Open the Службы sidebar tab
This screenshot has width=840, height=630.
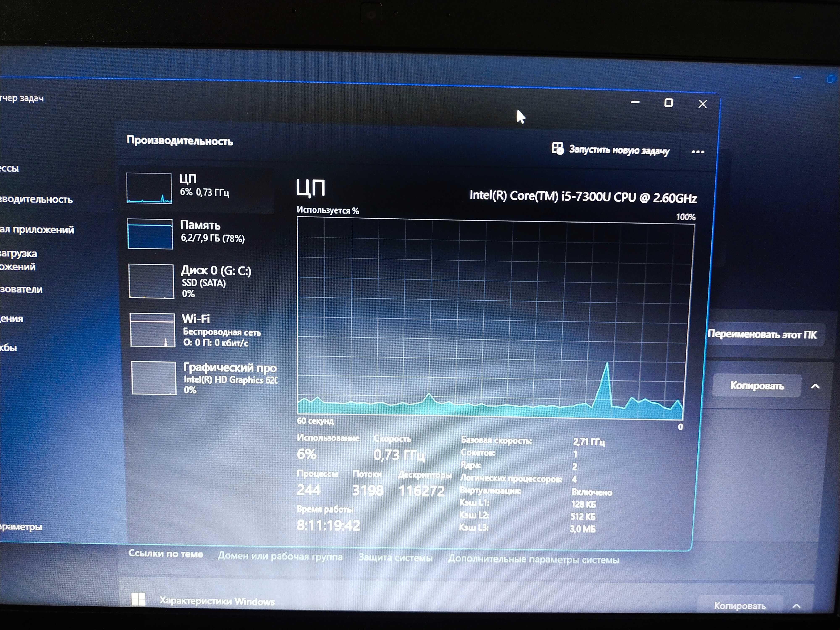[8, 348]
